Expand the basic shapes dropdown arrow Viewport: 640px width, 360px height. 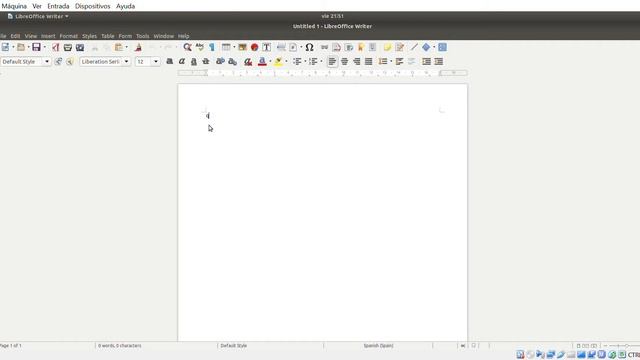click(x=434, y=47)
